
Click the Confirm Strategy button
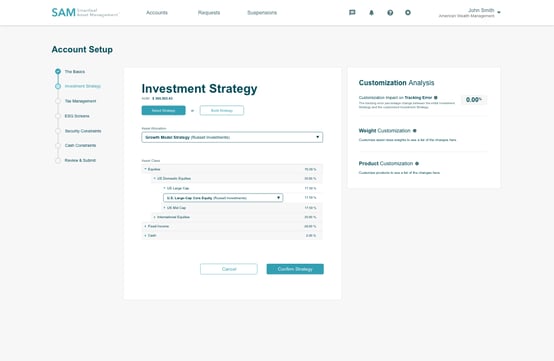(295, 269)
